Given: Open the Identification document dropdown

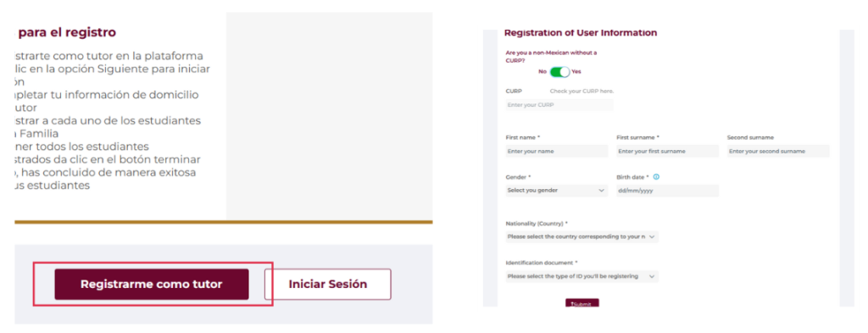Looking at the screenshot, I should (581, 276).
